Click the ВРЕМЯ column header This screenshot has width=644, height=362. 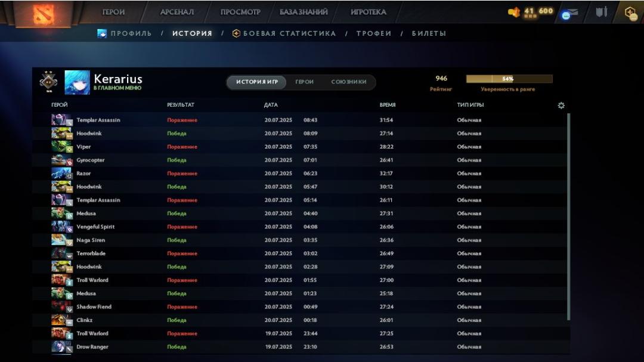point(388,105)
